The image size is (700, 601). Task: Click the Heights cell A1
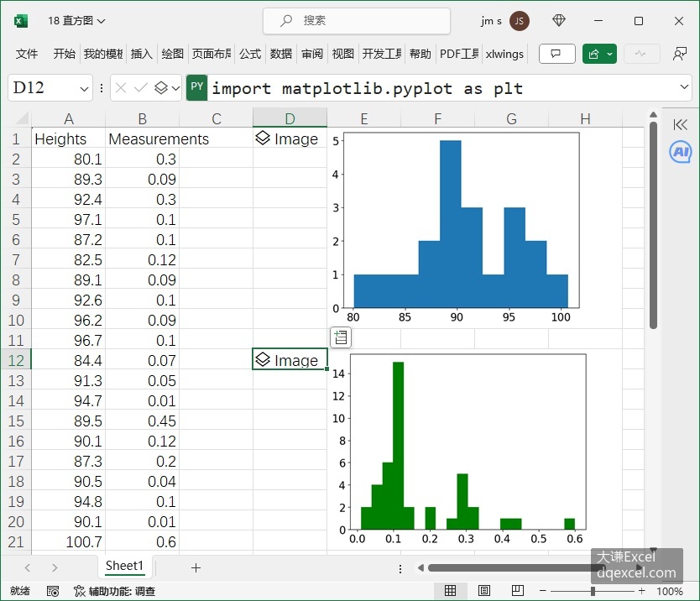(x=68, y=138)
